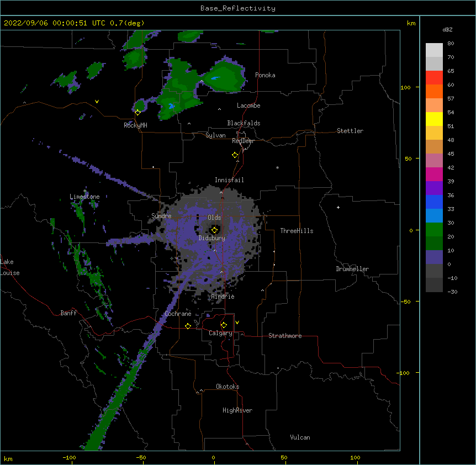Click the Strathmore city label
The image size is (476, 465).
pyautogui.click(x=285, y=336)
